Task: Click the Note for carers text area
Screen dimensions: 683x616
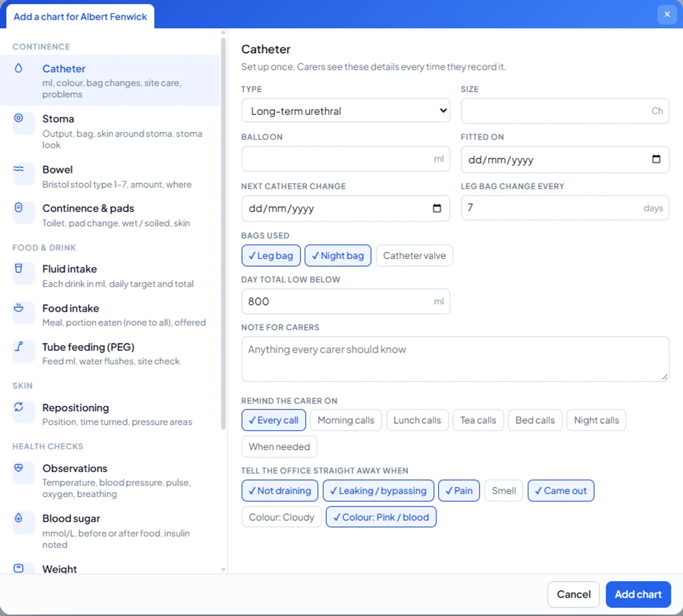Action: (x=455, y=359)
